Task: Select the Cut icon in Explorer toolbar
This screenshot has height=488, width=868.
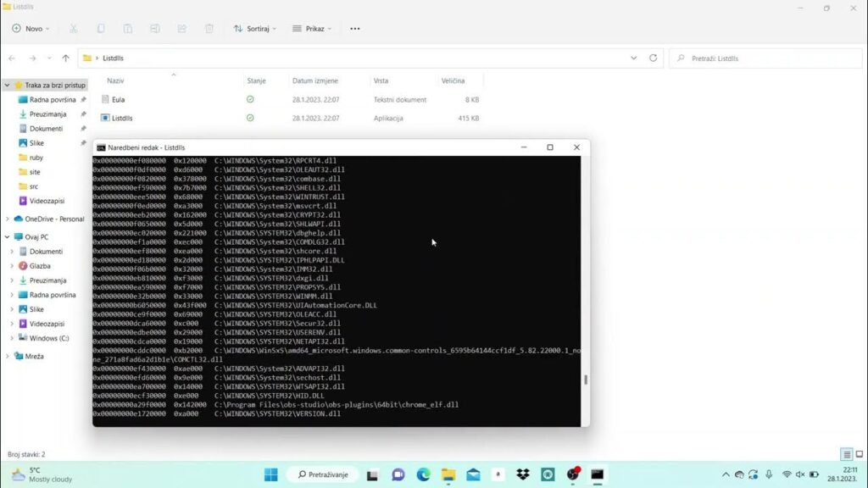Action: pyautogui.click(x=74, y=28)
